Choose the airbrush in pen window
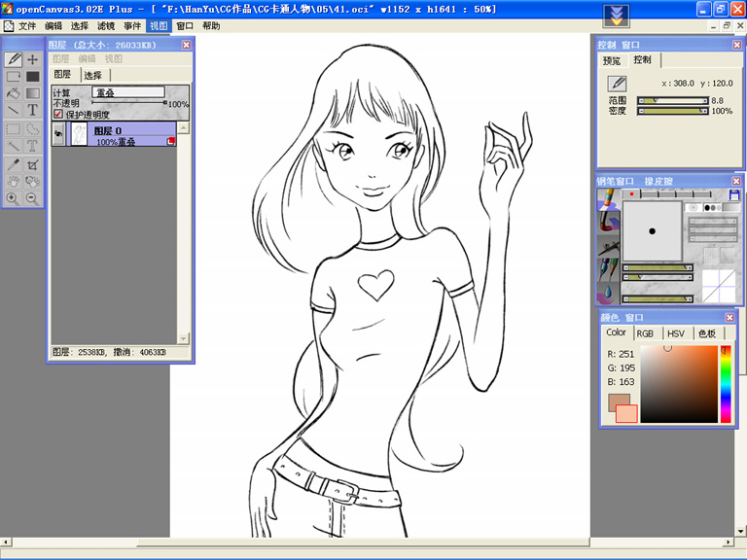This screenshot has width=747, height=560. pos(608,245)
